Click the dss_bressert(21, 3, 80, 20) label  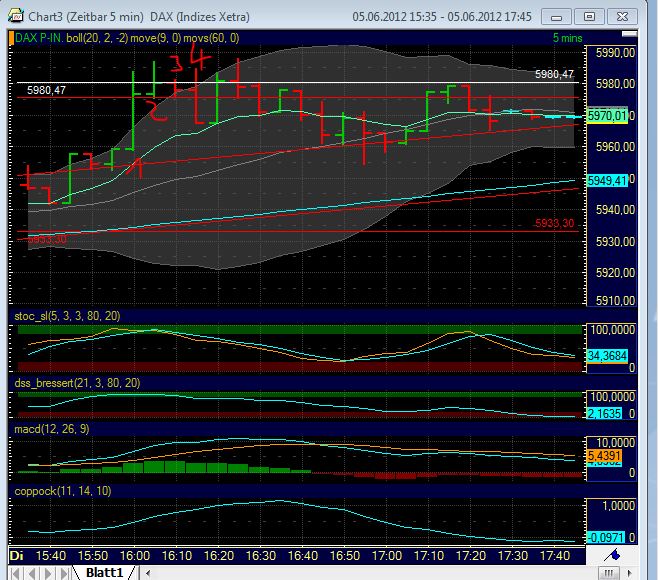coord(77,383)
